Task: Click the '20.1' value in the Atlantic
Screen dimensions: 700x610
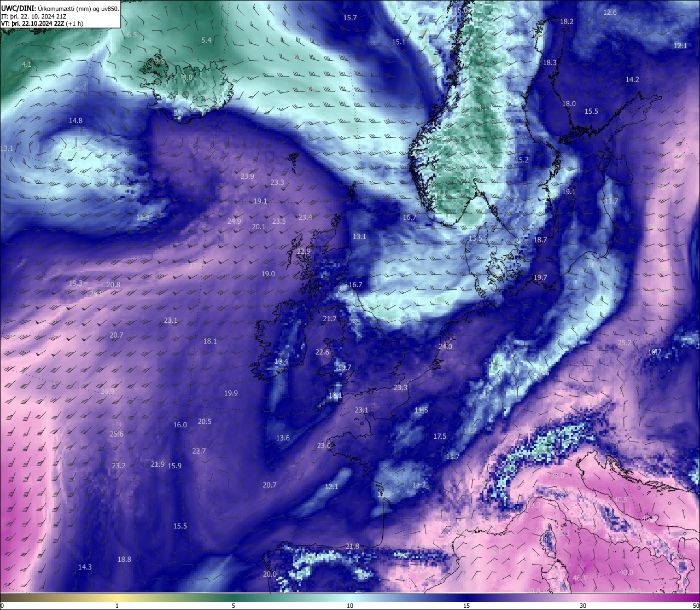Action: 259,226
